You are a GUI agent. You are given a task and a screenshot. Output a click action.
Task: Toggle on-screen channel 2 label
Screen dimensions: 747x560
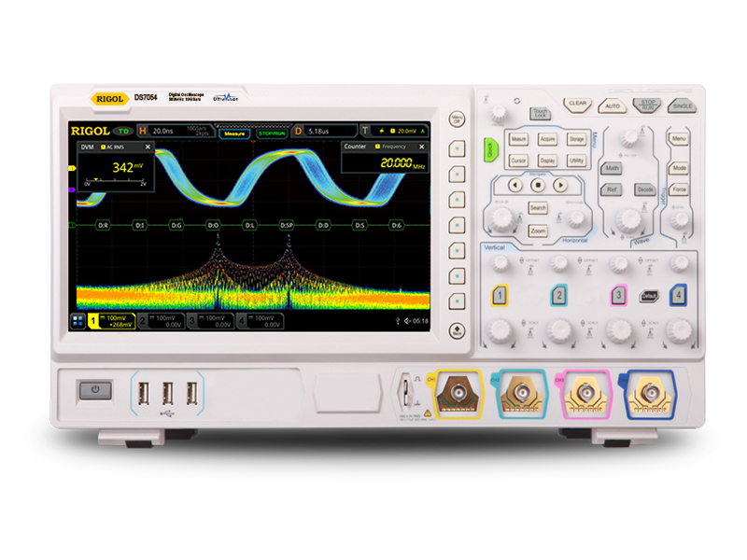pos(161,321)
